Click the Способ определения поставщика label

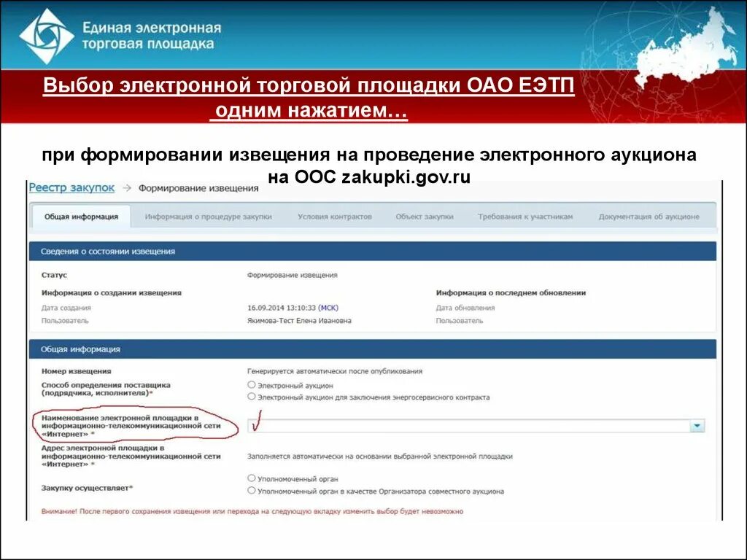[106, 389]
